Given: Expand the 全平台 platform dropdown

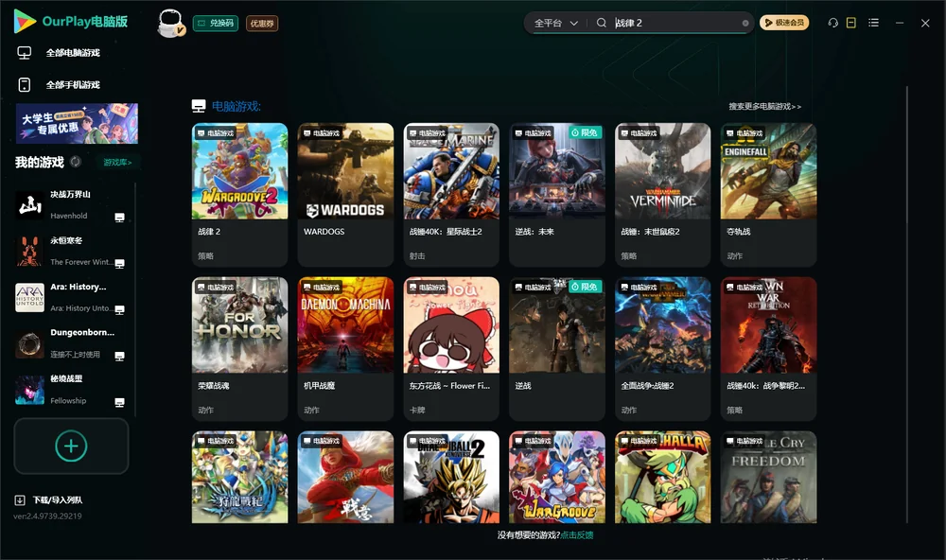Looking at the screenshot, I should point(555,23).
